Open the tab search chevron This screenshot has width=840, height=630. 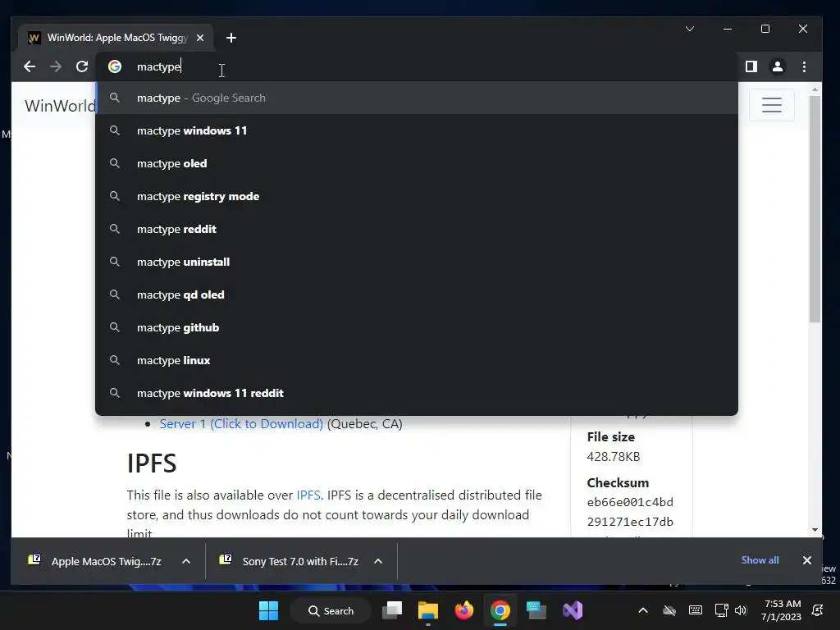(x=690, y=29)
